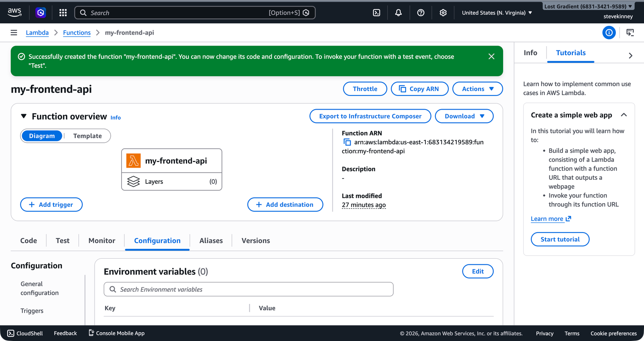Open Console Mobile App link in footer
The width and height of the screenshot is (644, 341).
pyautogui.click(x=116, y=333)
